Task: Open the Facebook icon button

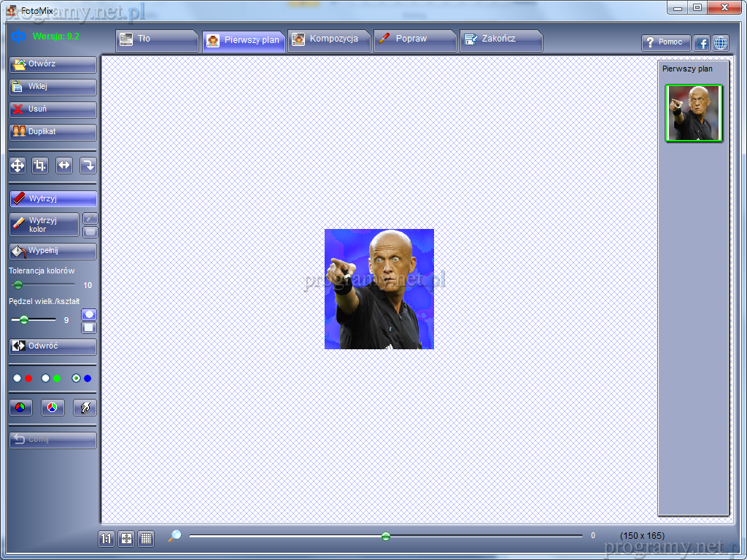Action: pyautogui.click(x=702, y=43)
